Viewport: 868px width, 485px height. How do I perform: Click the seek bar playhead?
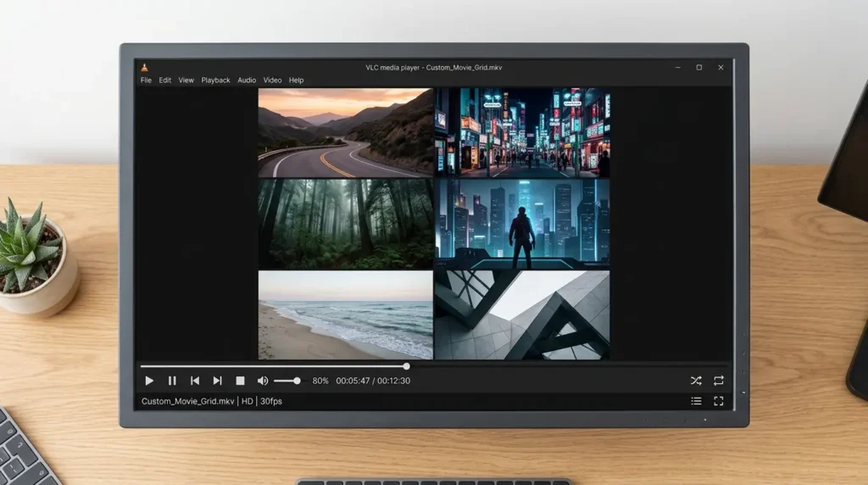pos(406,366)
